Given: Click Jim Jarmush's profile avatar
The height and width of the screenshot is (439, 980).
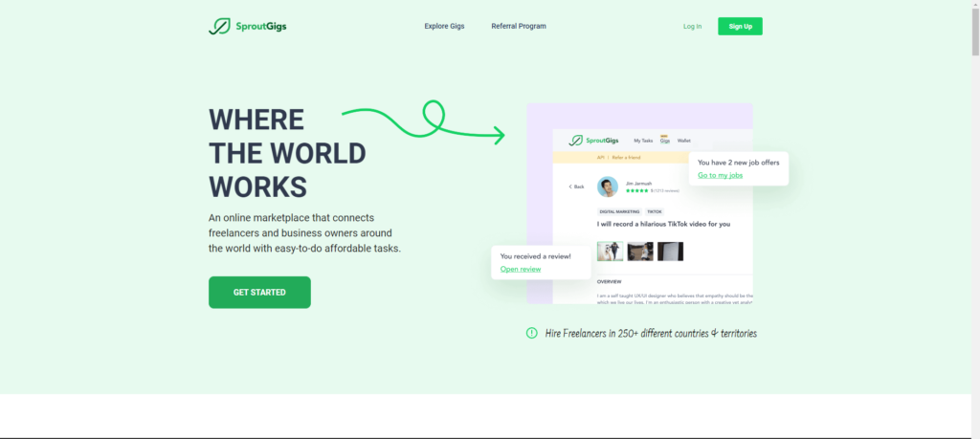Looking at the screenshot, I should point(608,187).
